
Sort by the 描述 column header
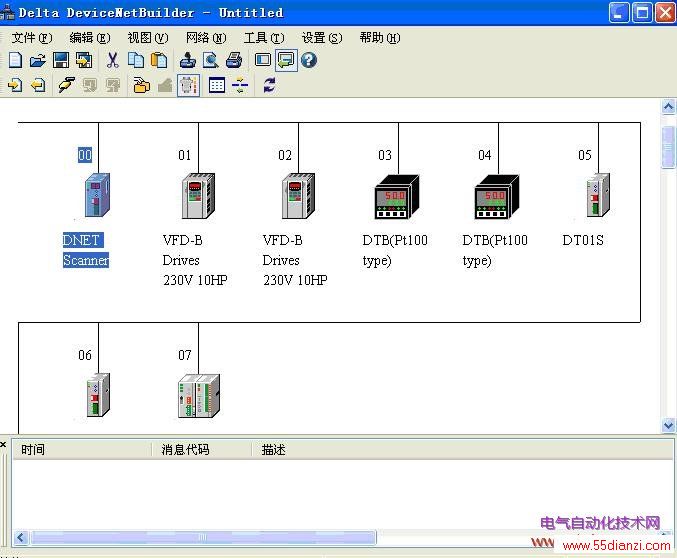click(x=462, y=450)
